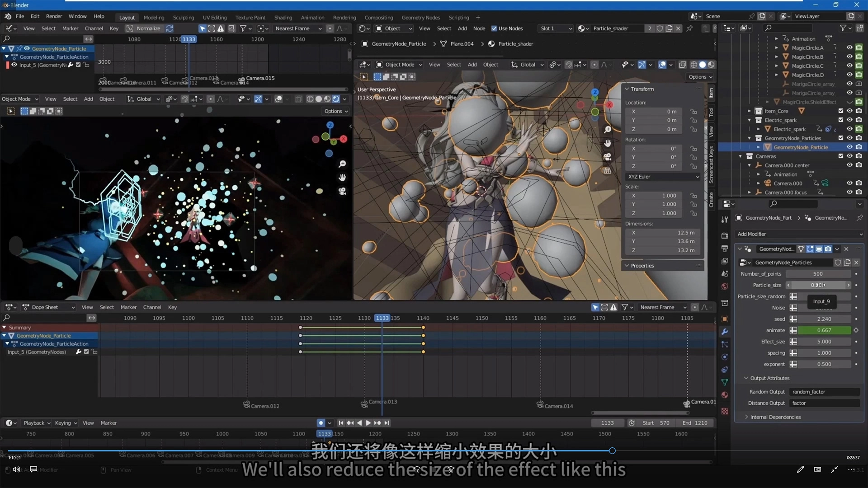Click the Options button in right viewport

point(700,77)
